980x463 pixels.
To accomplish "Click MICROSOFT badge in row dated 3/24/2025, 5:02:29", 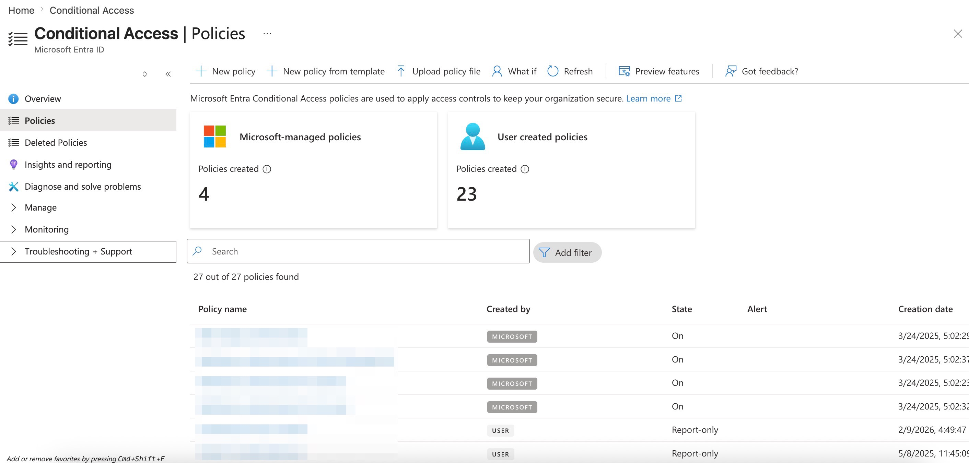I will tap(512, 336).
